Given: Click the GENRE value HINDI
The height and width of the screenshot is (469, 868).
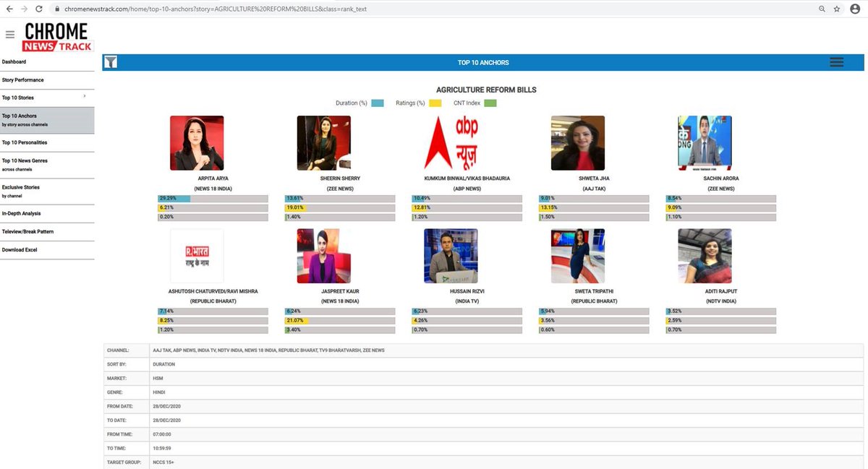Looking at the screenshot, I should tap(159, 392).
